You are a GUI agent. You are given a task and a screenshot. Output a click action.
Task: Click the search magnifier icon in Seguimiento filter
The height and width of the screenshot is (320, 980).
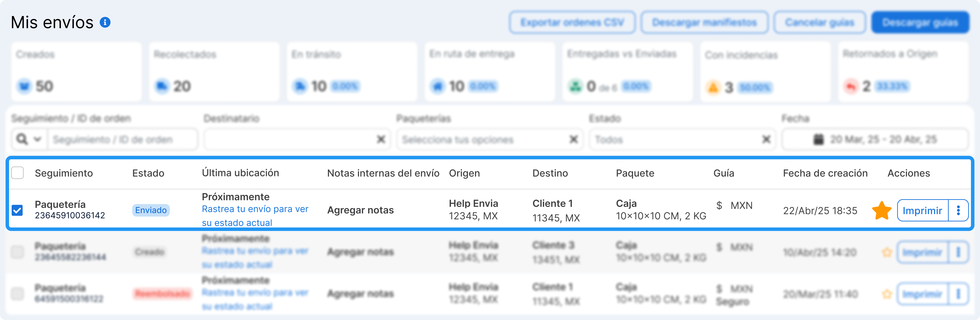[x=22, y=139]
